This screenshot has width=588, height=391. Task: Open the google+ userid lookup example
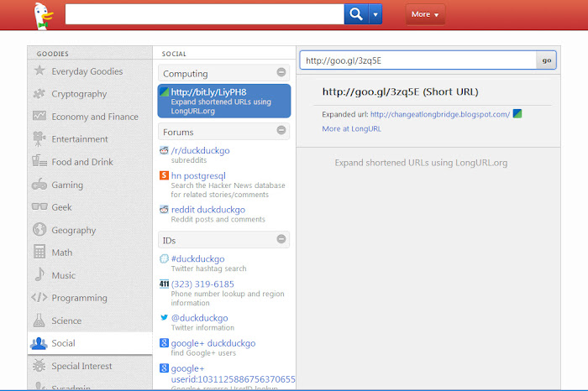[x=233, y=373]
